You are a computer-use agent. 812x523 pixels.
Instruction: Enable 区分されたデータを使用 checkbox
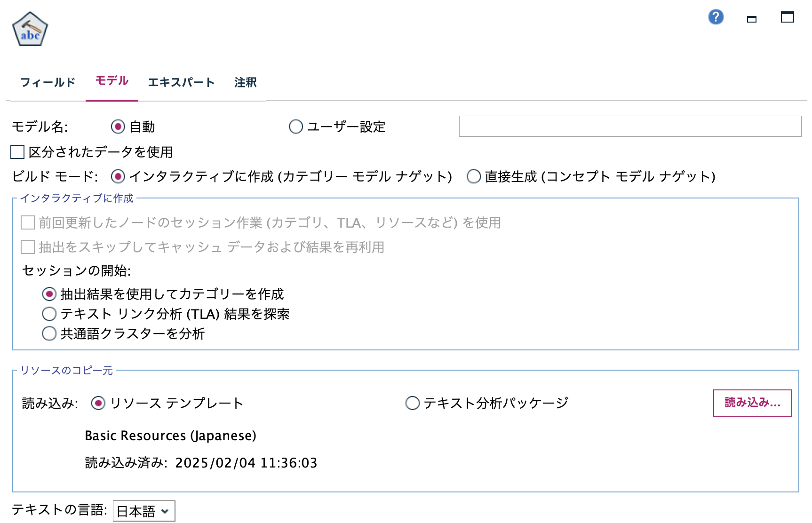pyautogui.click(x=16, y=151)
